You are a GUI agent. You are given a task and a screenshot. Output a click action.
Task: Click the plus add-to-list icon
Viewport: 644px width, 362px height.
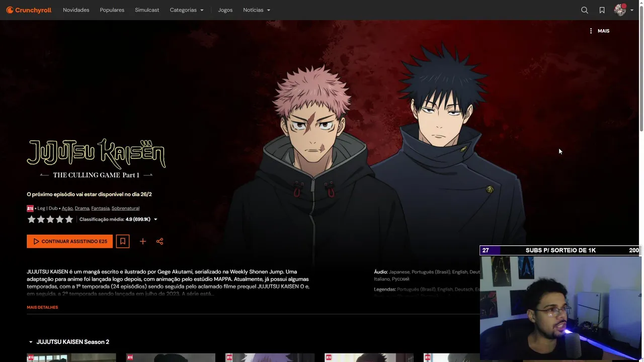click(x=143, y=241)
